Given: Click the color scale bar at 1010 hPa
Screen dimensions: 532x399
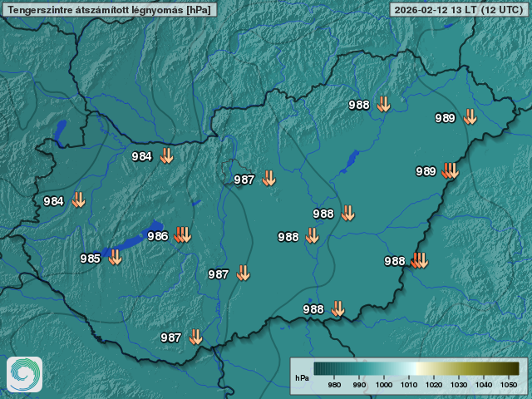Looking at the screenshot, I should click(409, 369).
